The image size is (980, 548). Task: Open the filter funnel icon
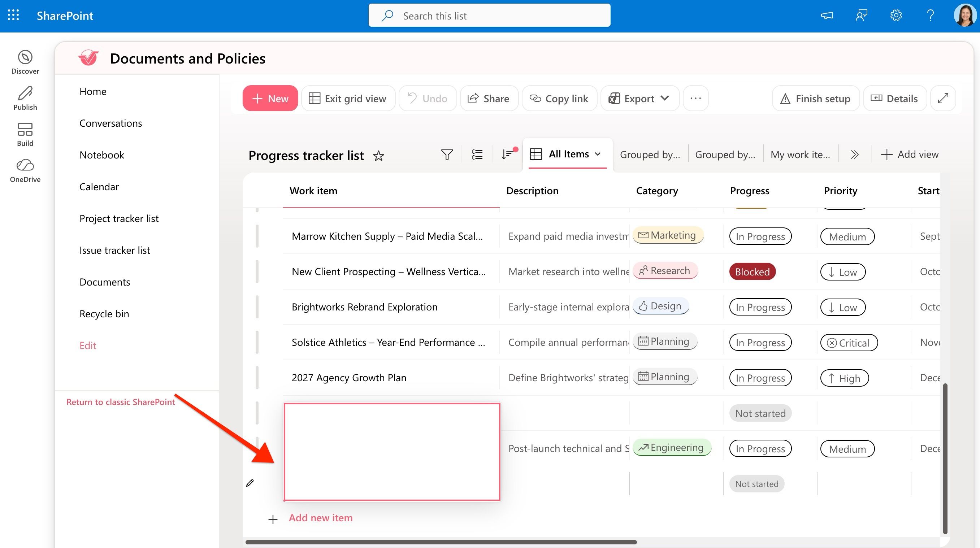point(447,155)
